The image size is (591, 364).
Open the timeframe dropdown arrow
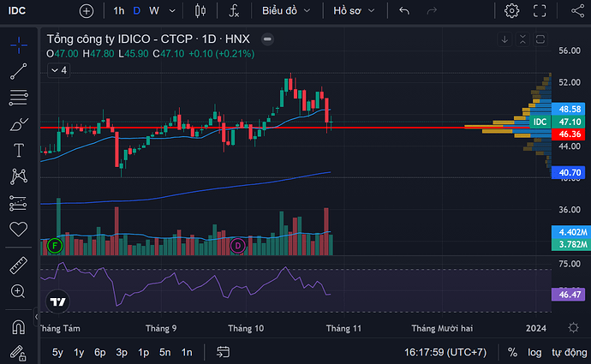tap(172, 11)
